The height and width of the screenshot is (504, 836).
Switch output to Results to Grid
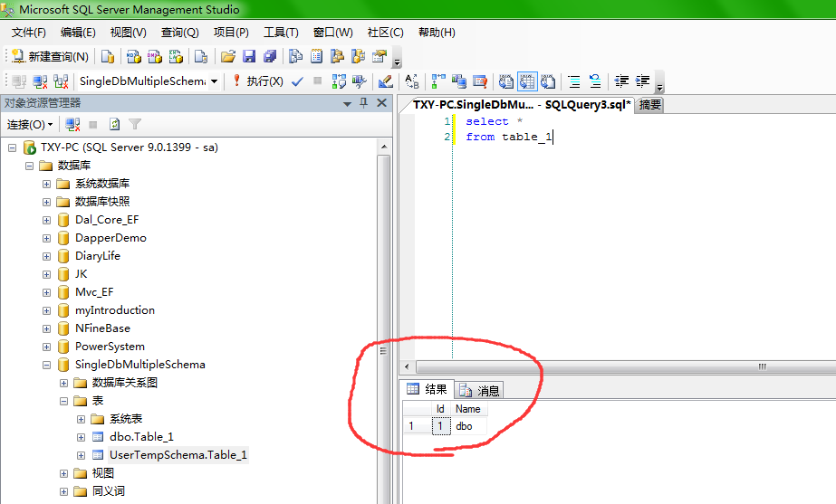527,81
